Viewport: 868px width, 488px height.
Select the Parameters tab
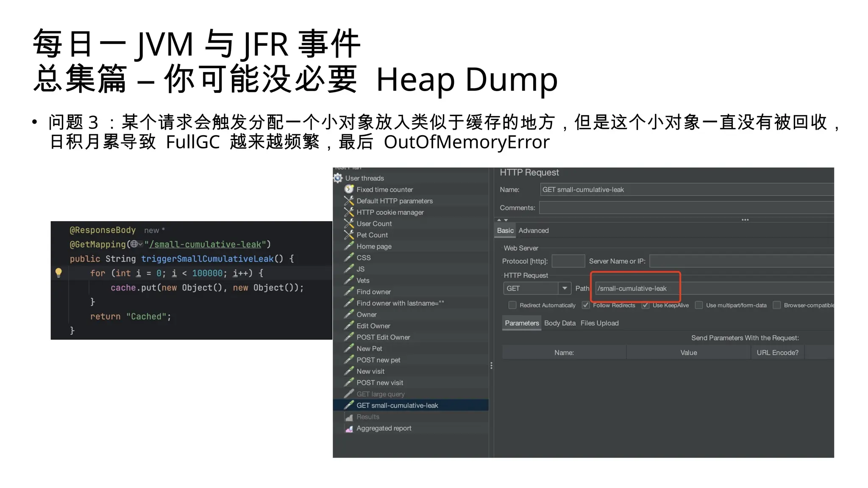point(522,323)
